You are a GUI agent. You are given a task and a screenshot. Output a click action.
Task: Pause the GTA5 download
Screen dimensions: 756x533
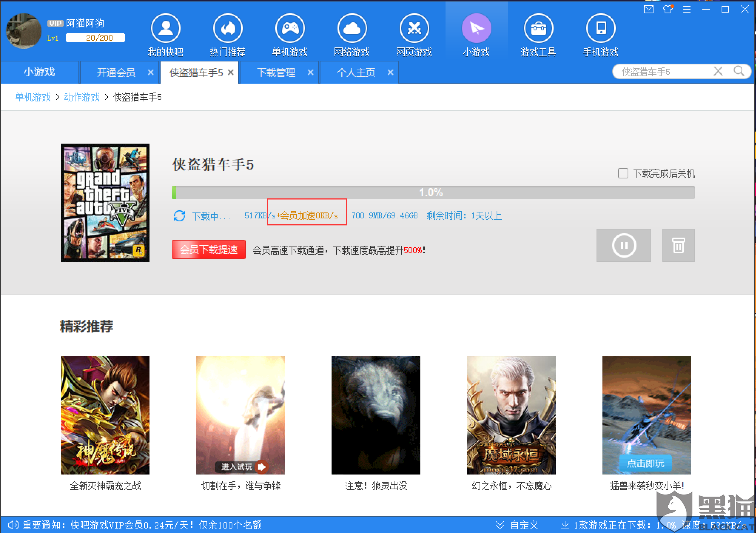(624, 245)
